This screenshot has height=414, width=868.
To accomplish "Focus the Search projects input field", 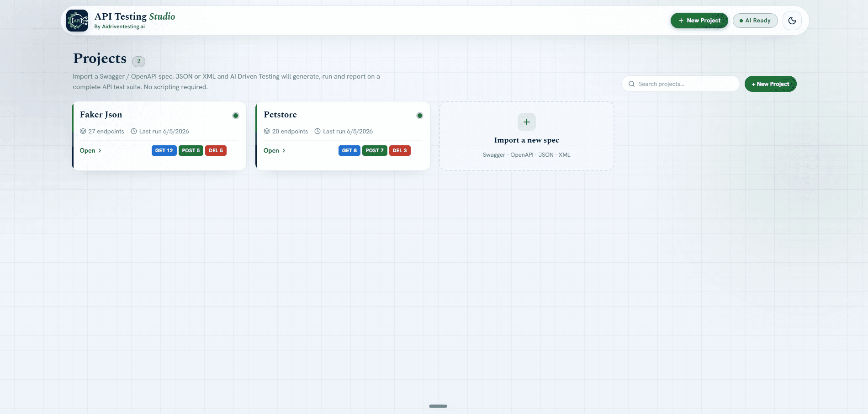I will [680, 84].
